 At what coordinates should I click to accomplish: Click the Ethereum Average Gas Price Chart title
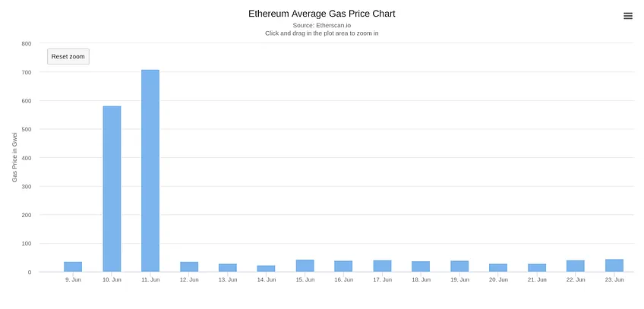(322, 14)
